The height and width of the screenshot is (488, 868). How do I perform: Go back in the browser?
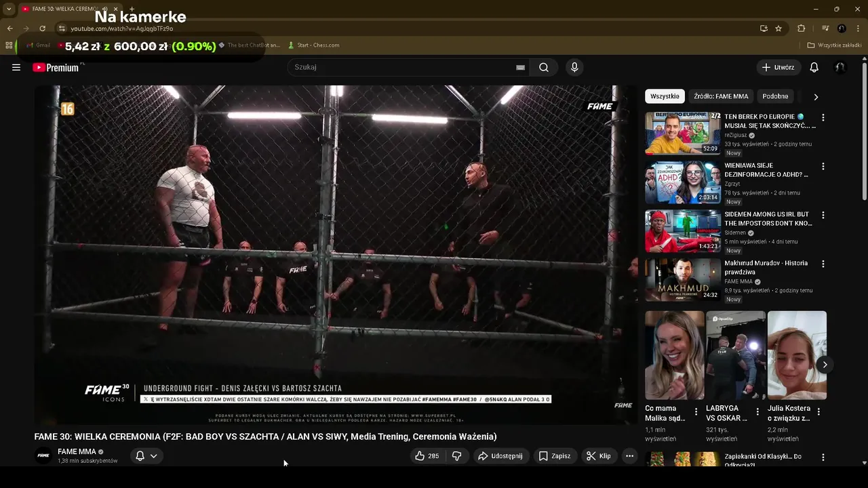[x=9, y=28]
